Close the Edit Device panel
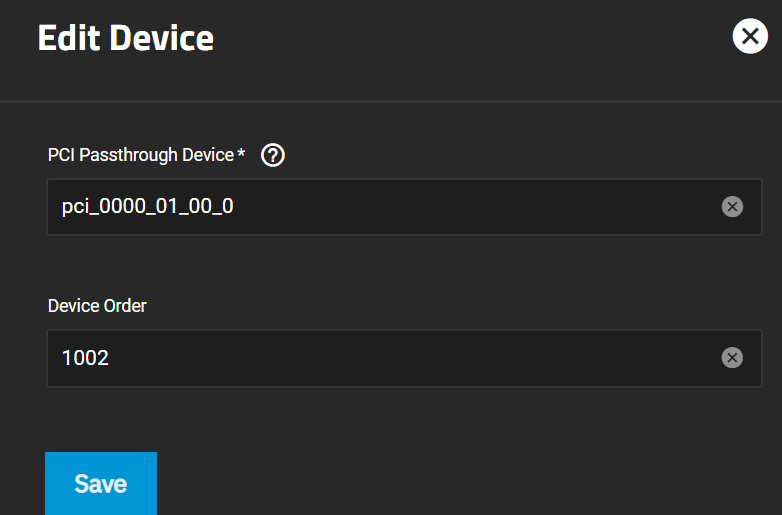This screenshot has height=515, width=782. tap(750, 36)
